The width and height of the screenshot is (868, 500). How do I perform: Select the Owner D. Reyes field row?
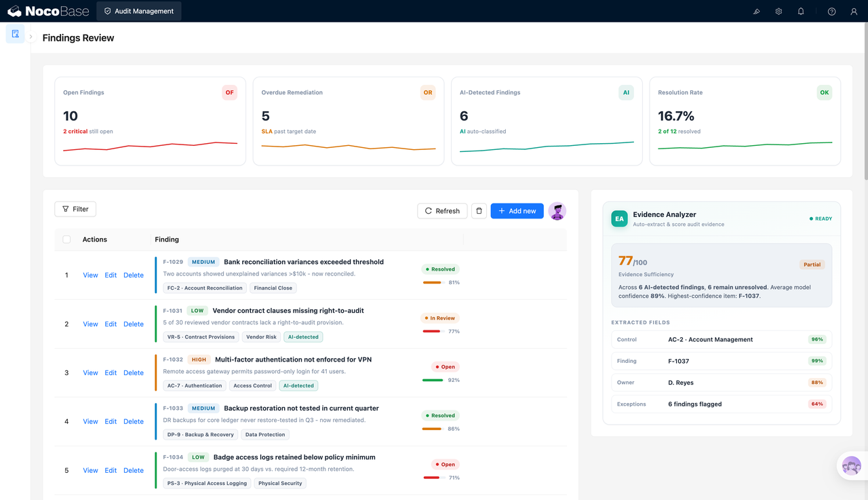[x=722, y=383]
